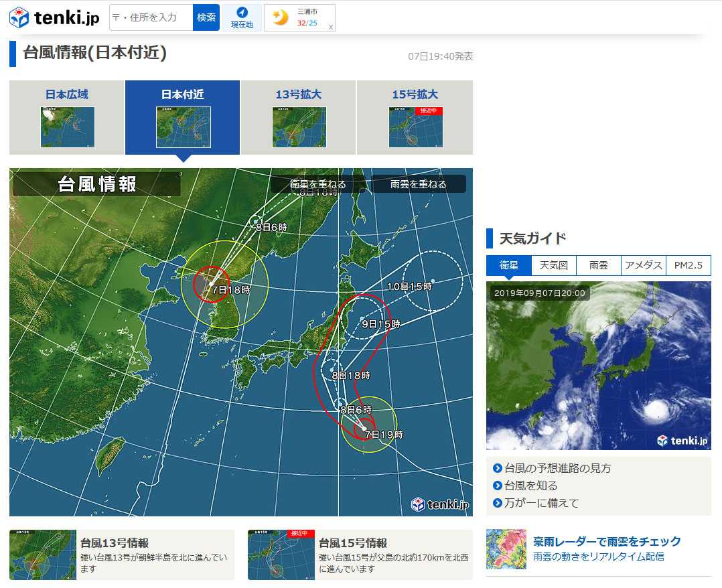Click the satellite image in 天気ガイド
722x588 pixels.
click(x=599, y=366)
